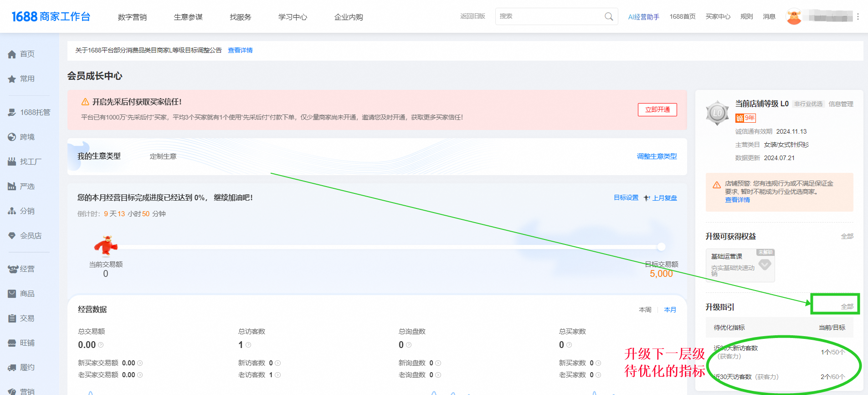Screen dimensions: 868x395
Task: Open 查看详情 announcement link
Action: (240, 50)
